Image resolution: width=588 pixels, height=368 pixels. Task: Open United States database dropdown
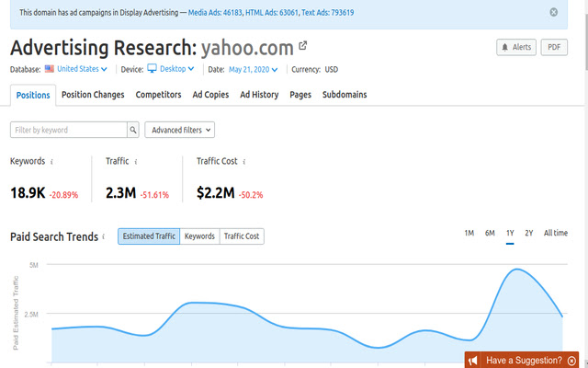(82, 69)
